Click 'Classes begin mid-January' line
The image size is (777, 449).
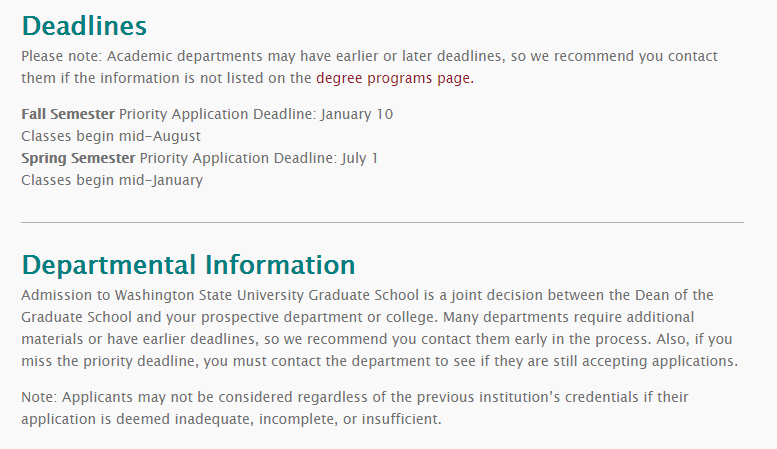tap(112, 180)
